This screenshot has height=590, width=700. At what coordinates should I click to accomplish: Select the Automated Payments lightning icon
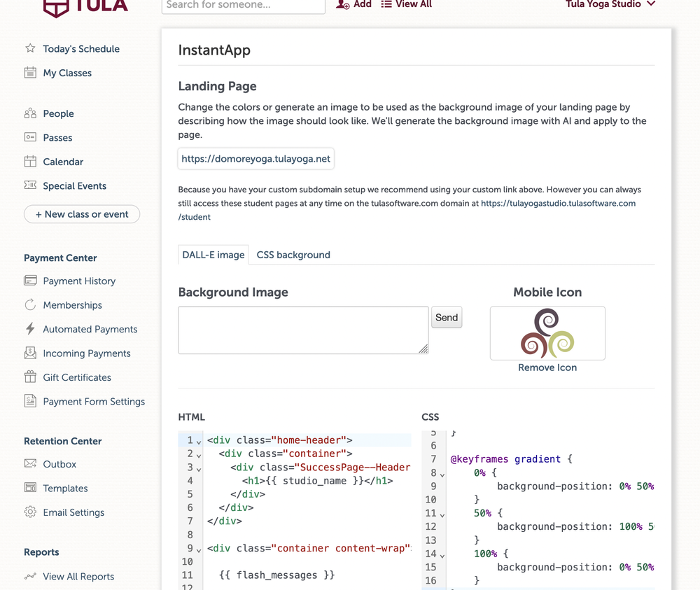point(30,329)
